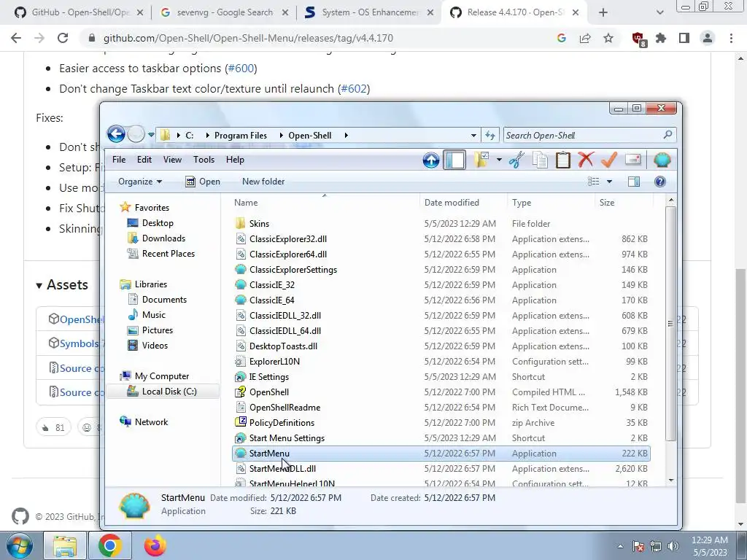Click Program Files in the address breadcrumb
The image size is (747, 560).
240,135
